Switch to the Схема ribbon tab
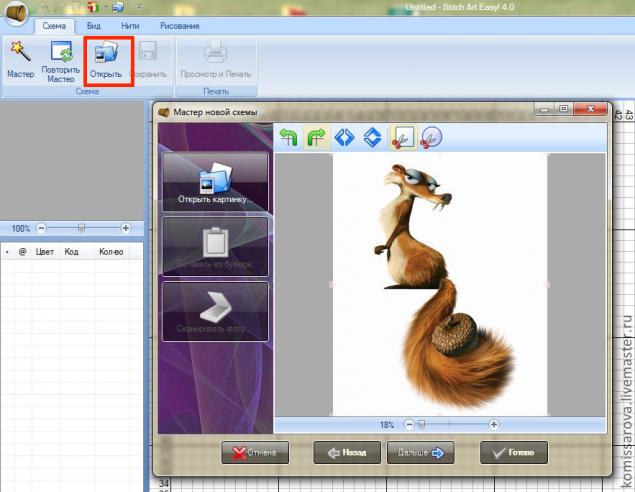The width and height of the screenshot is (635, 492). click(x=54, y=26)
